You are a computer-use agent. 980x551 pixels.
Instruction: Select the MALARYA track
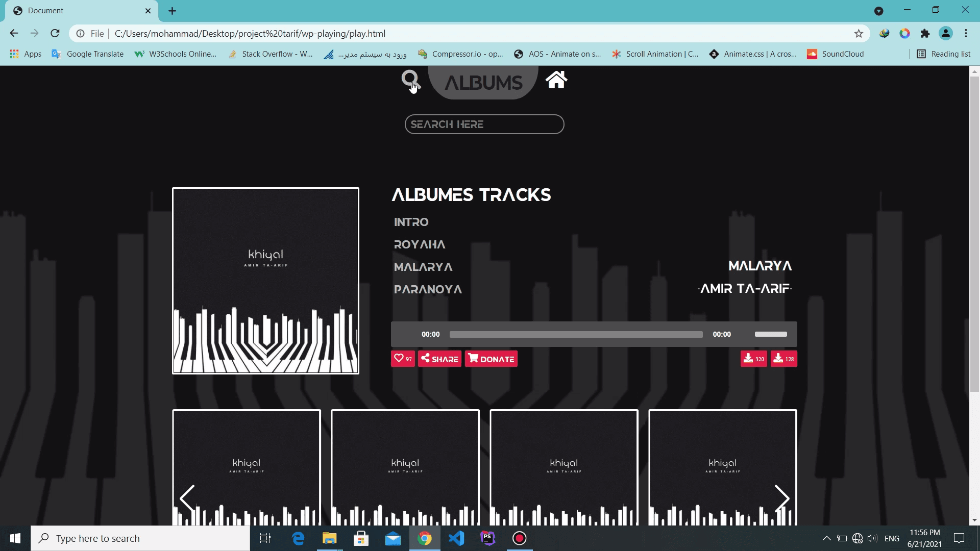pos(422,266)
